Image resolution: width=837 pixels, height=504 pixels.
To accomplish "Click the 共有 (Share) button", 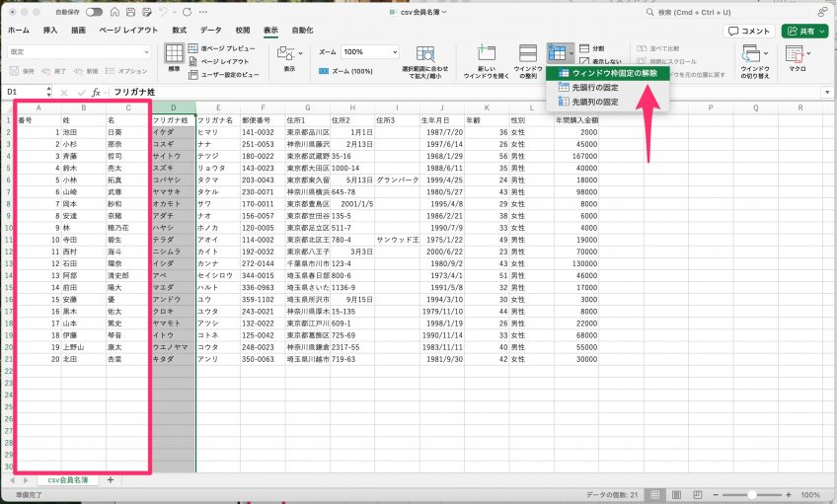I will point(804,31).
